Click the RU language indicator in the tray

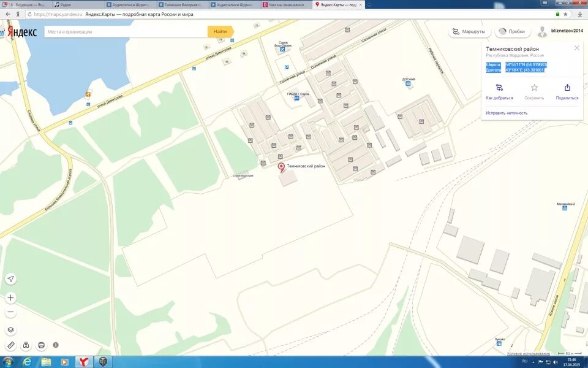coord(525,361)
